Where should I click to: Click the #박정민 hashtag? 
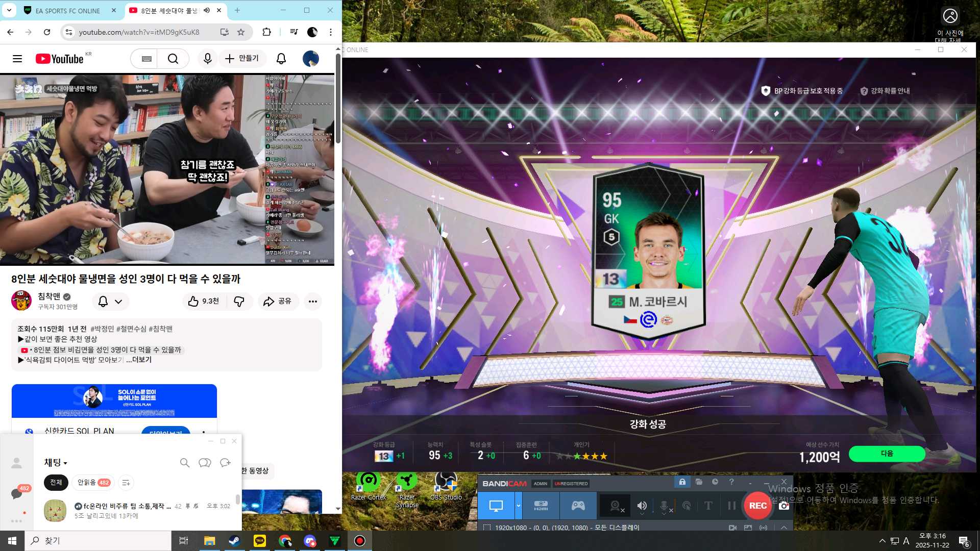(102, 329)
